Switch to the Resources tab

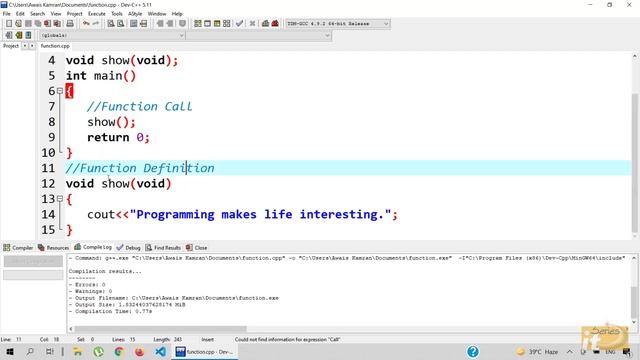coord(53,248)
